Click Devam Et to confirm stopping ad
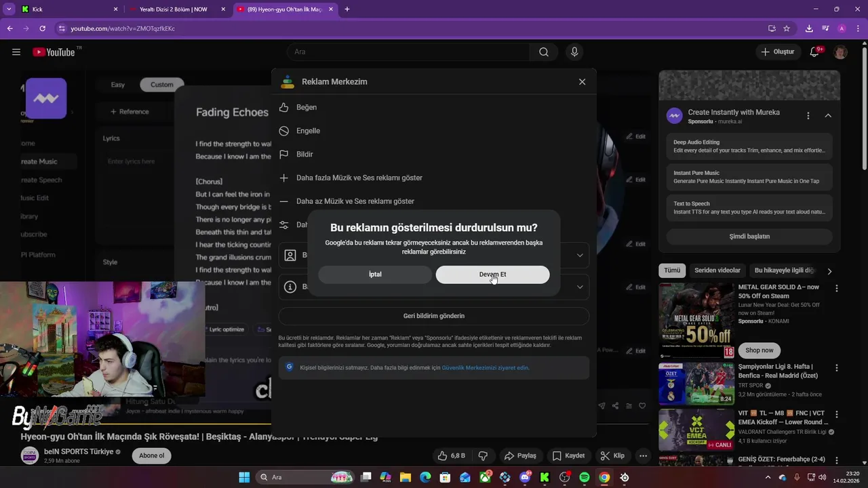The height and width of the screenshot is (488, 868). (x=492, y=274)
